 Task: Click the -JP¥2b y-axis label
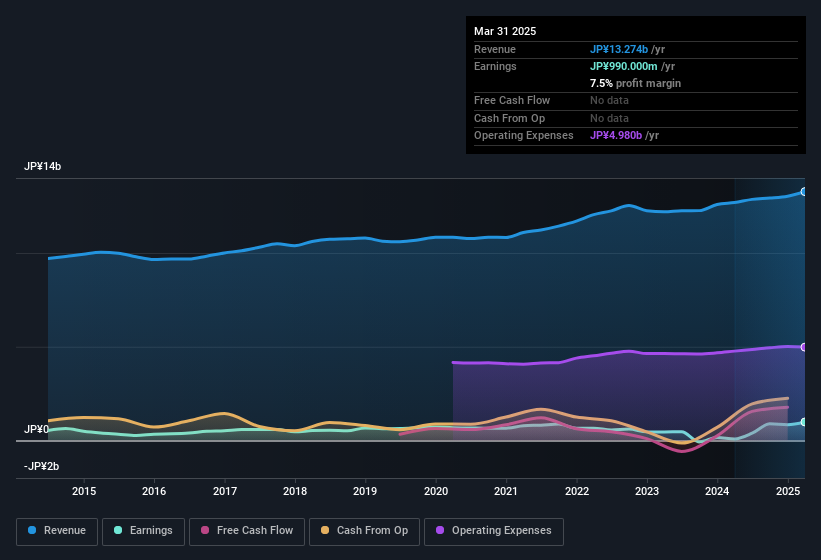[x=41, y=466]
